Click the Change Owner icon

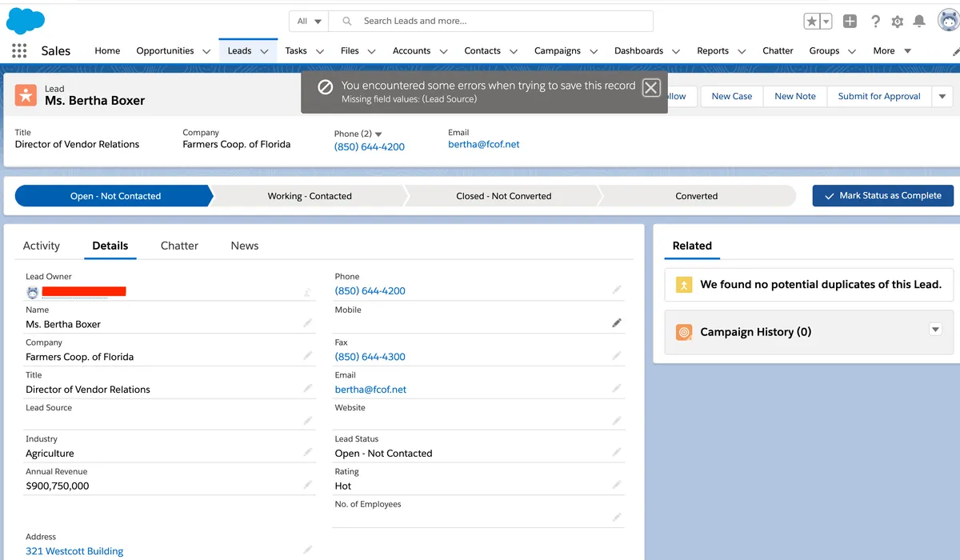[308, 293]
